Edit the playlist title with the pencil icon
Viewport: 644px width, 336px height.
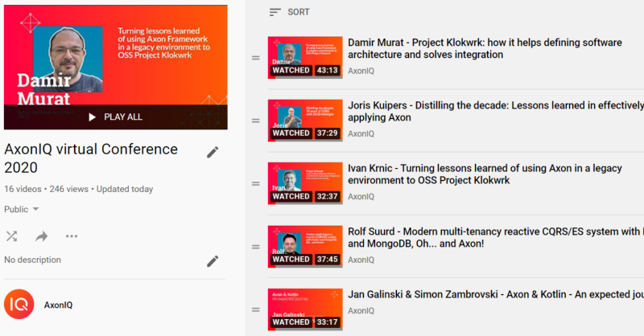[x=213, y=152]
